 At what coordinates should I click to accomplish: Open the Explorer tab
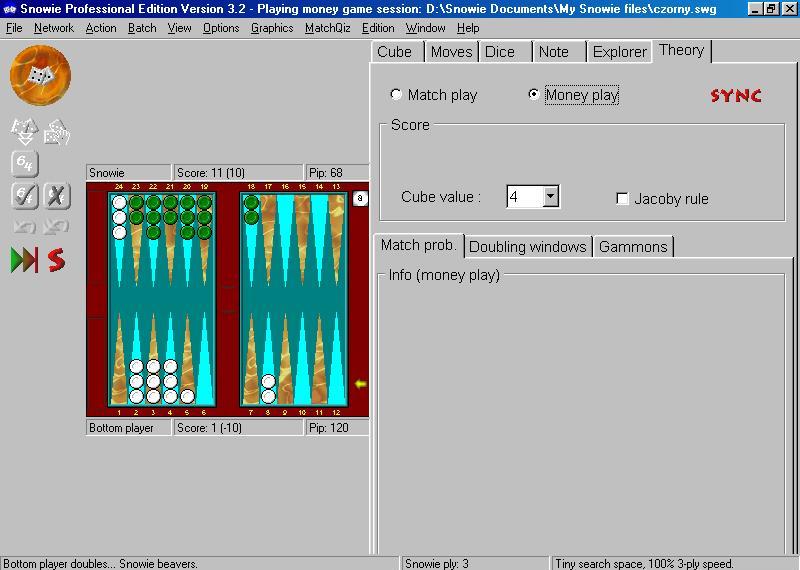click(x=619, y=52)
